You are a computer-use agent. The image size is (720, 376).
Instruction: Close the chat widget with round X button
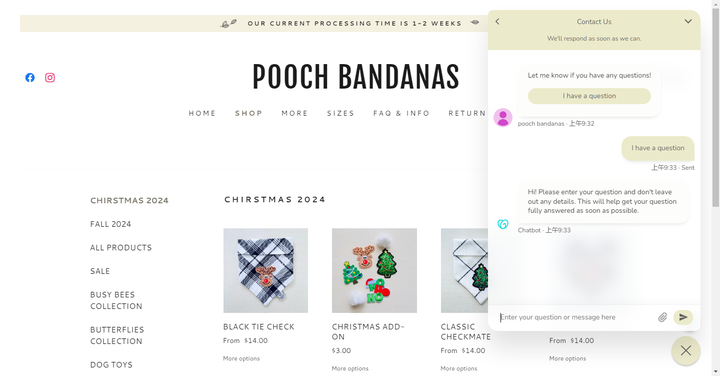coord(686,351)
